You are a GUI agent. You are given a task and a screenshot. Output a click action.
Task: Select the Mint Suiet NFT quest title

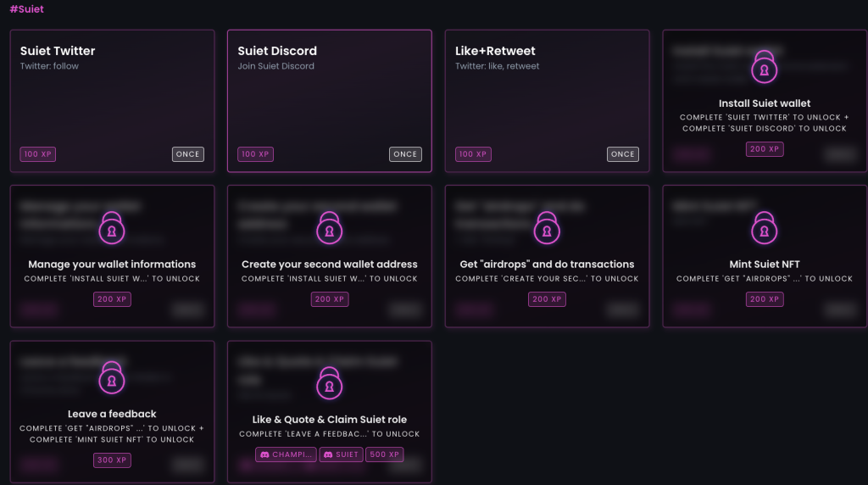[764, 264]
